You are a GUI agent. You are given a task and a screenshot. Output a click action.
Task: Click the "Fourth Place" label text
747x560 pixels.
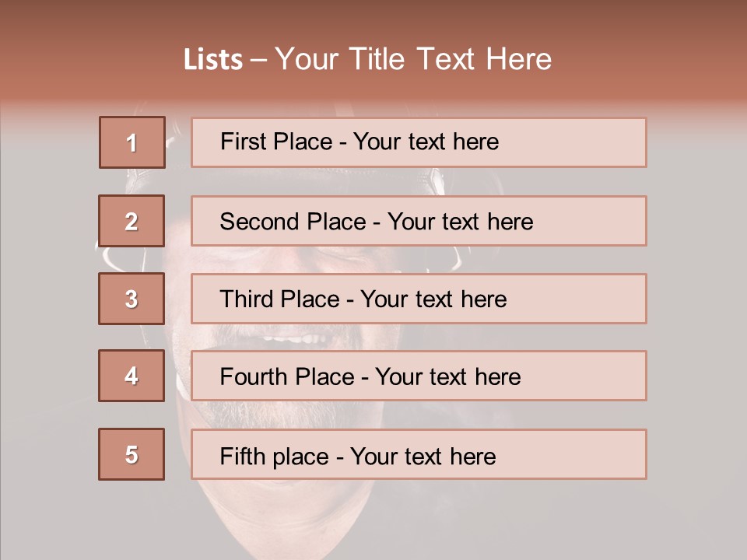point(286,377)
